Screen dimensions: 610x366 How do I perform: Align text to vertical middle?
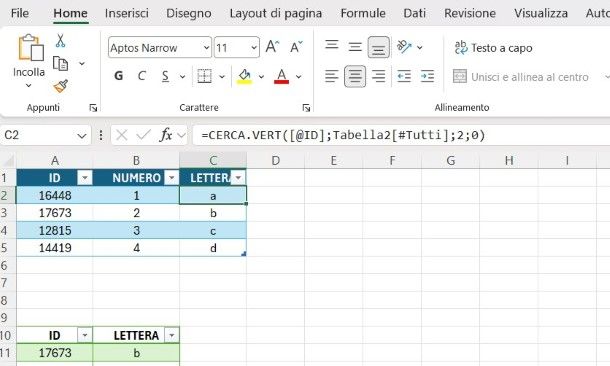click(x=355, y=47)
